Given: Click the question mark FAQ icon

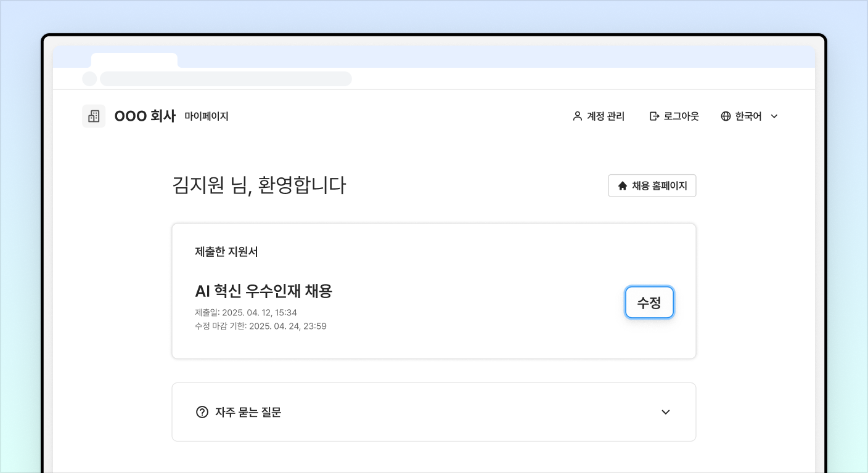Looking at the screenshot, I should coord(202,412).
